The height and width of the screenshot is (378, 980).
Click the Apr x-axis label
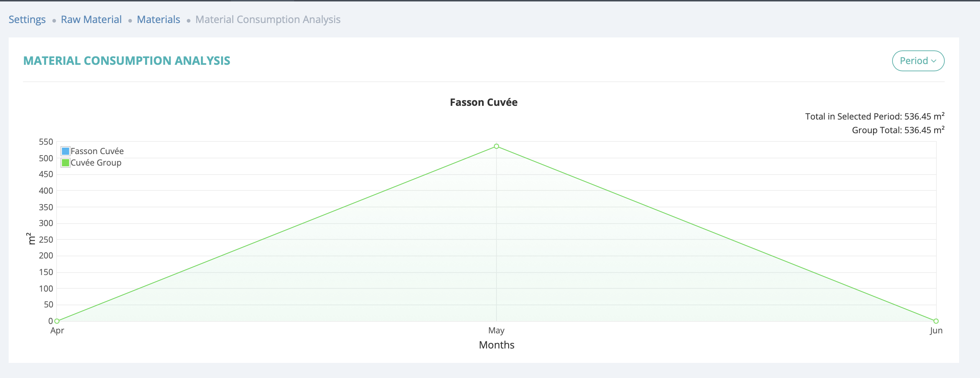57,330
